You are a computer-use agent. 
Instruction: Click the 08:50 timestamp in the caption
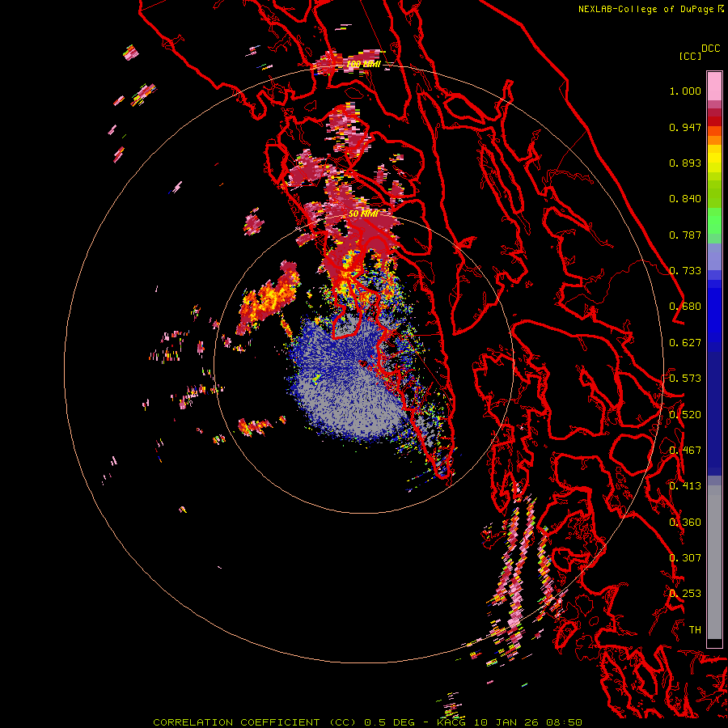tap(565, 722)
